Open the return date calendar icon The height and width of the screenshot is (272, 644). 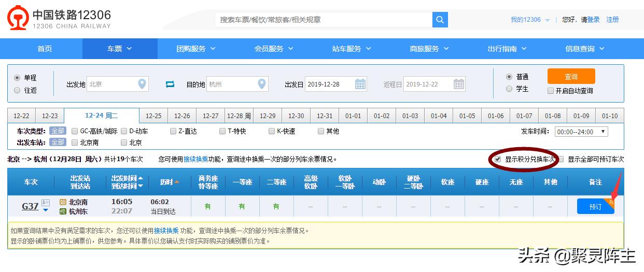point(459,84)
